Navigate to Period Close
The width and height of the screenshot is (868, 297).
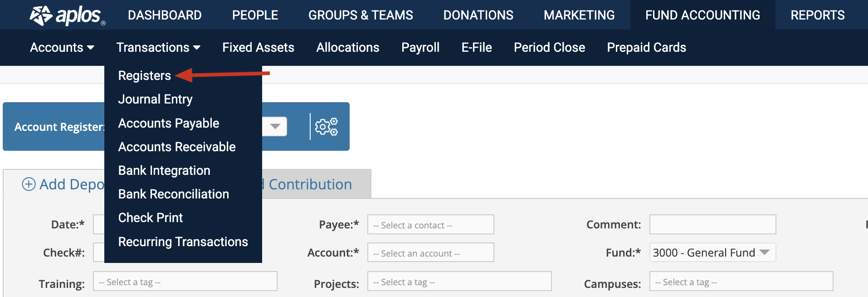(549, 48)
